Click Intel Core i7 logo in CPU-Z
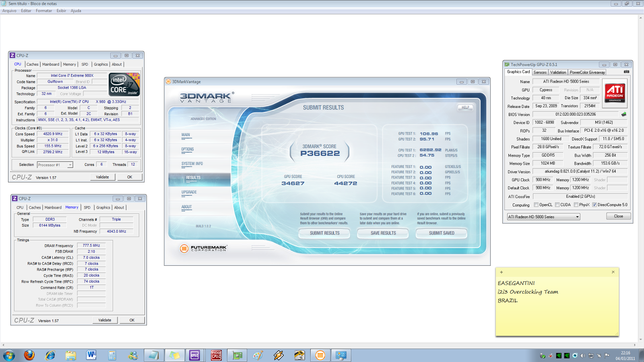 (124, 85)
